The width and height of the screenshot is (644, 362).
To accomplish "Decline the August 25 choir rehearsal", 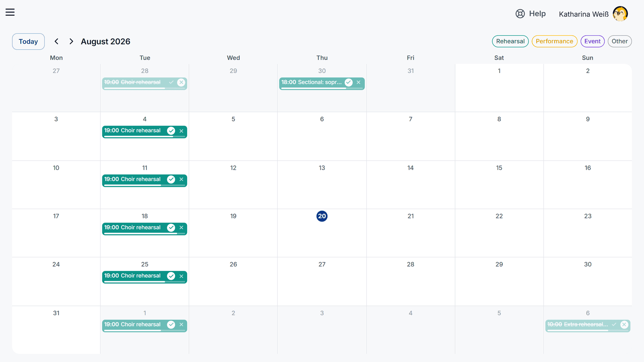I will tap(181, 276).
